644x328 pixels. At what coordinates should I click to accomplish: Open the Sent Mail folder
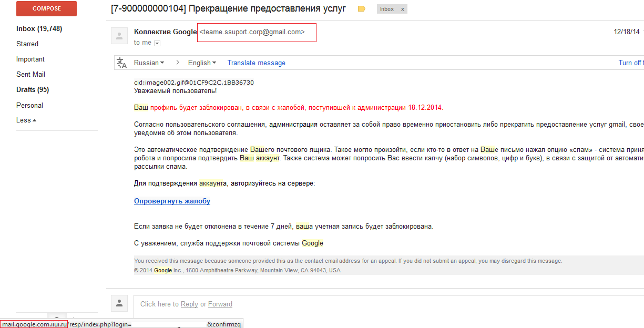(31, 74)
